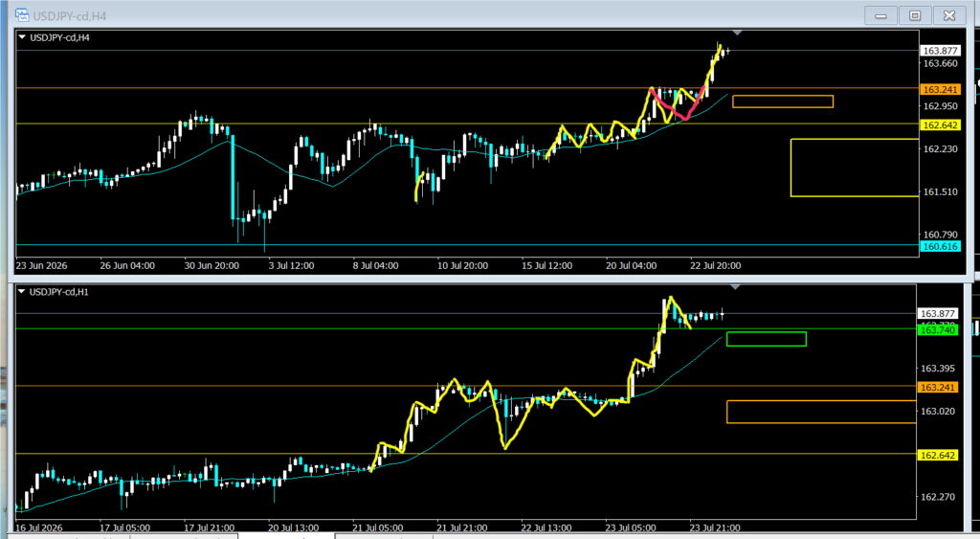Click the 17 Jul 05:00 time label

pos(124,528)
